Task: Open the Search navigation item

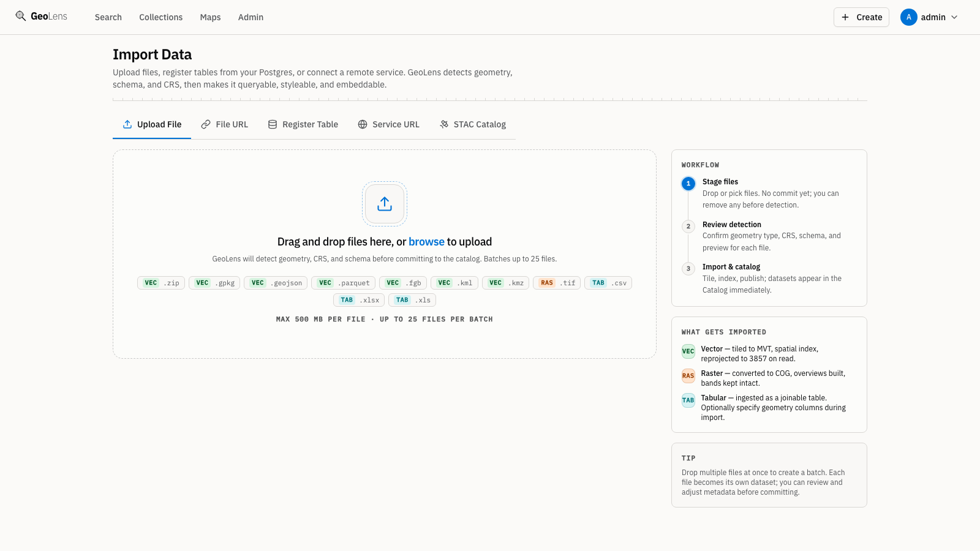Action: point(108,17)
